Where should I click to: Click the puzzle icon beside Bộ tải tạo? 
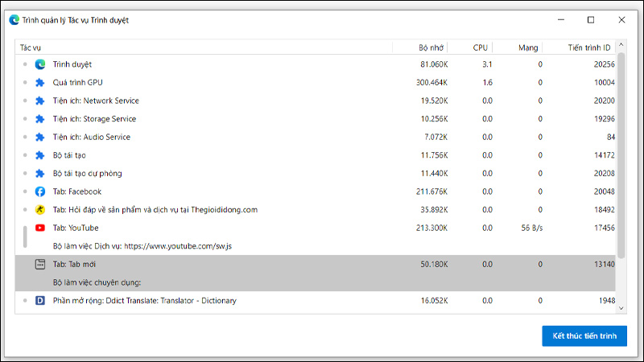pyautogui.click(x=39, y=155)
